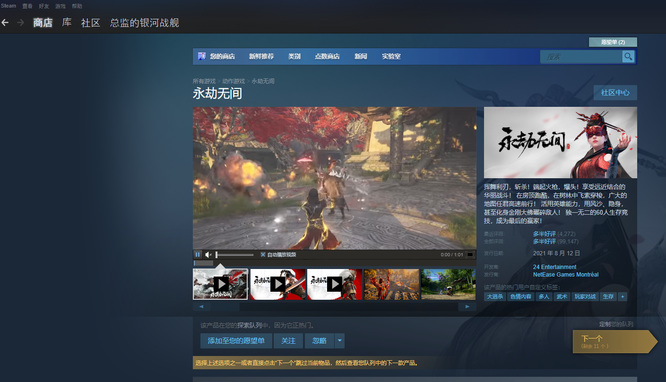This screenshot has height=382, width=666.
Task: Switch to the 商店 tab
Action: [x=42, y=23]
